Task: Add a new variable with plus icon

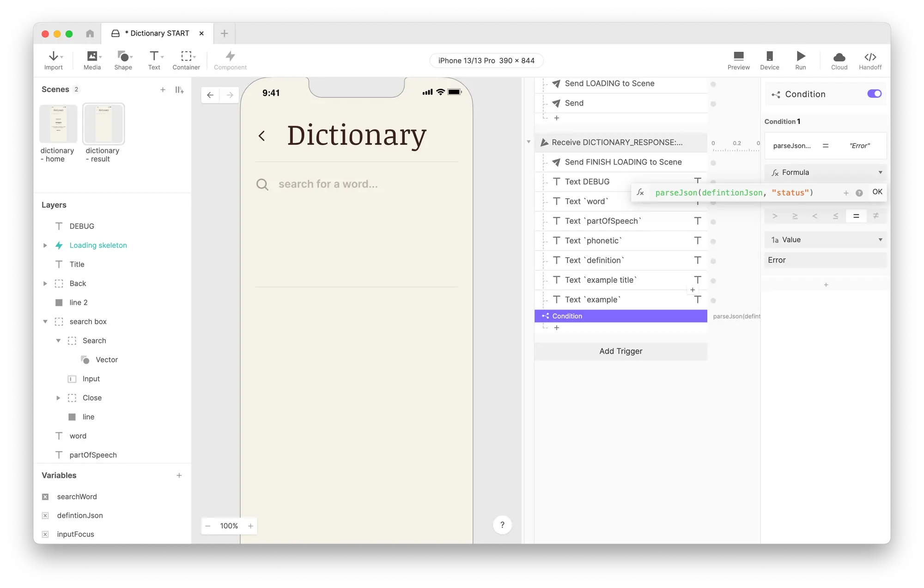Action: [179, 475]
